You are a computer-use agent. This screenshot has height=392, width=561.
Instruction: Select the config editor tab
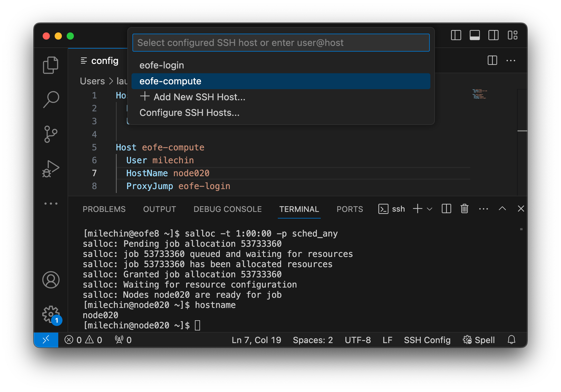coord(99,61)
